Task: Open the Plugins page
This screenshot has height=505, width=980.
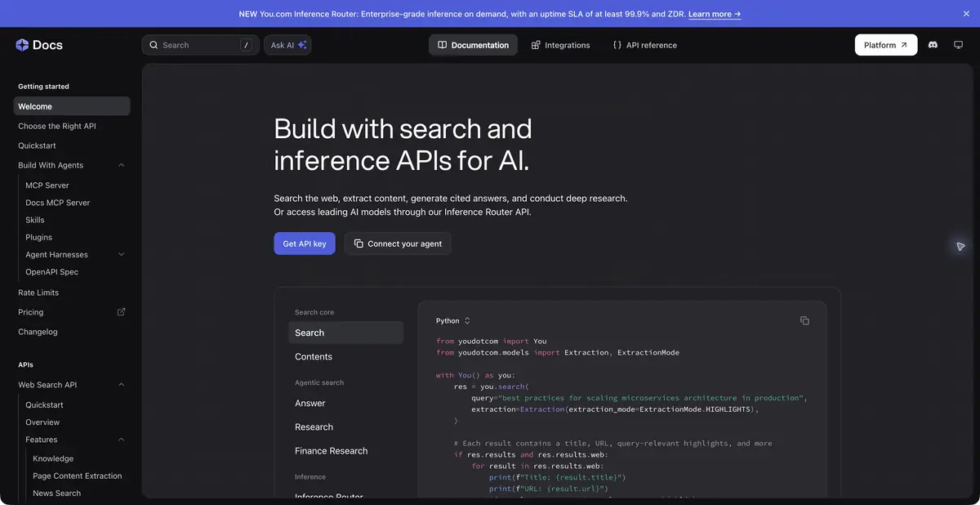Action: coord(38,237)
